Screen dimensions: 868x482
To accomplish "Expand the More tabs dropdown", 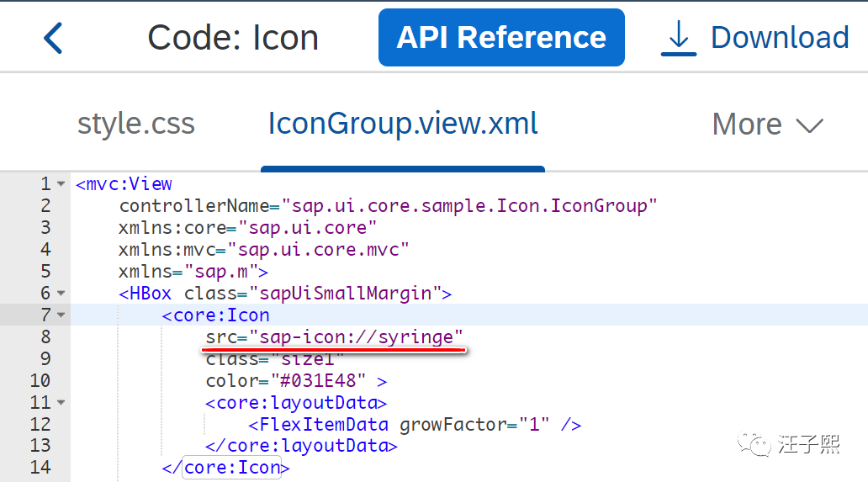I will click(767, 125).
